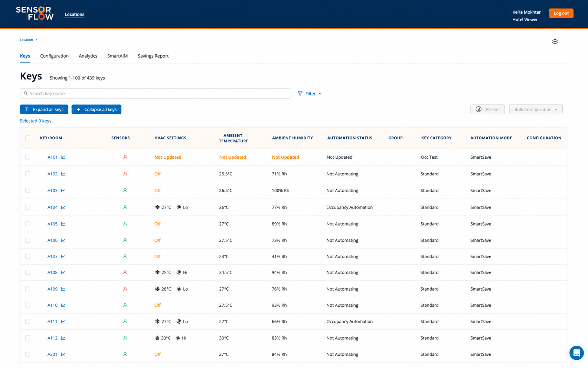Click the Log out button
Viewport: 588px width, 368px height.
tap(561, 13)
